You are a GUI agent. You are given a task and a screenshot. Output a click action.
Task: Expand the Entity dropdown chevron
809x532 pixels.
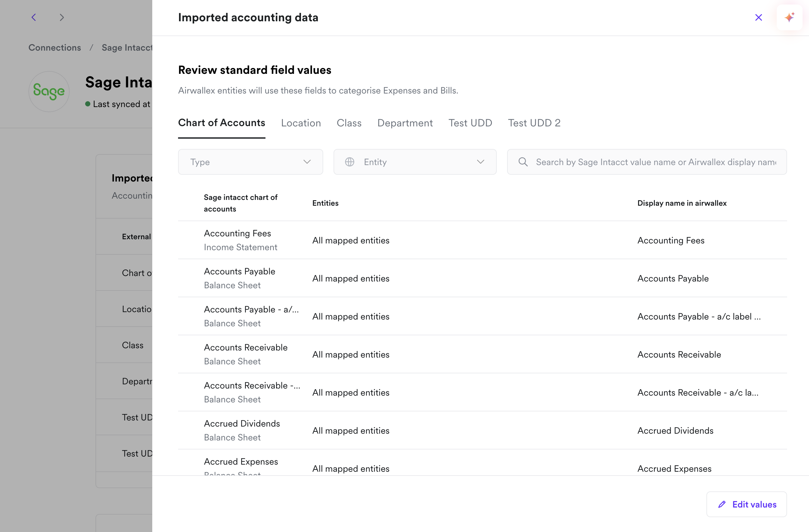480,162
